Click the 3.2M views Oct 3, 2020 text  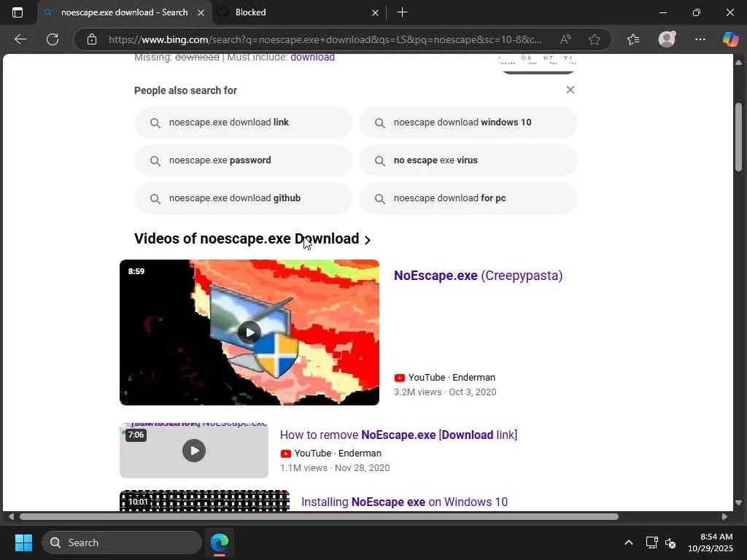pos(445,392)
